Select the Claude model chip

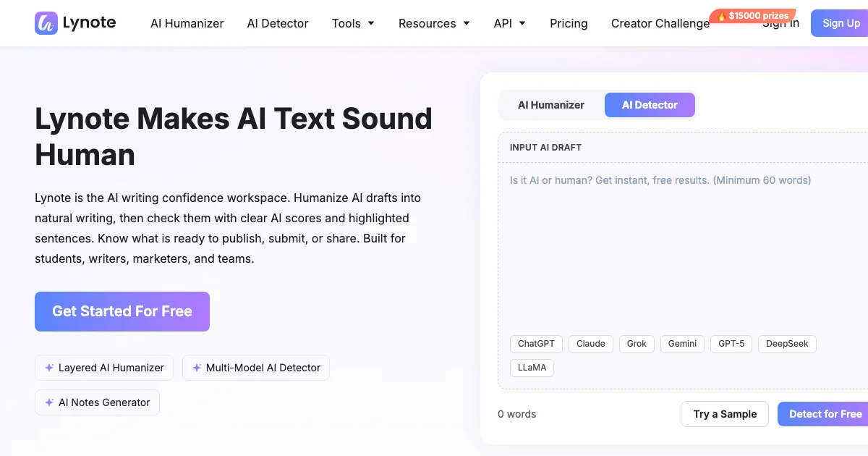[591, 344]
